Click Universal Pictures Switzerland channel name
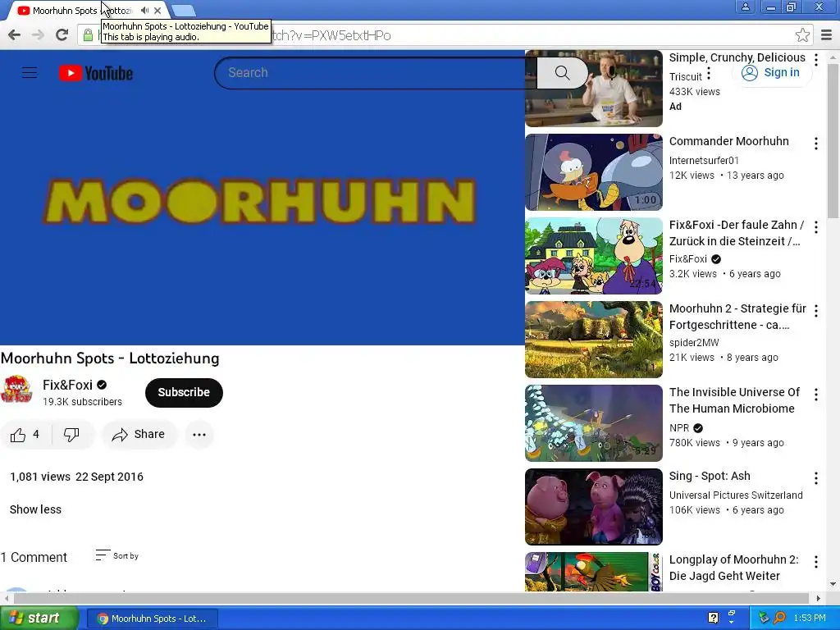Image resolution: width=840 pixels, height=630 pixels. click(736, 495)
